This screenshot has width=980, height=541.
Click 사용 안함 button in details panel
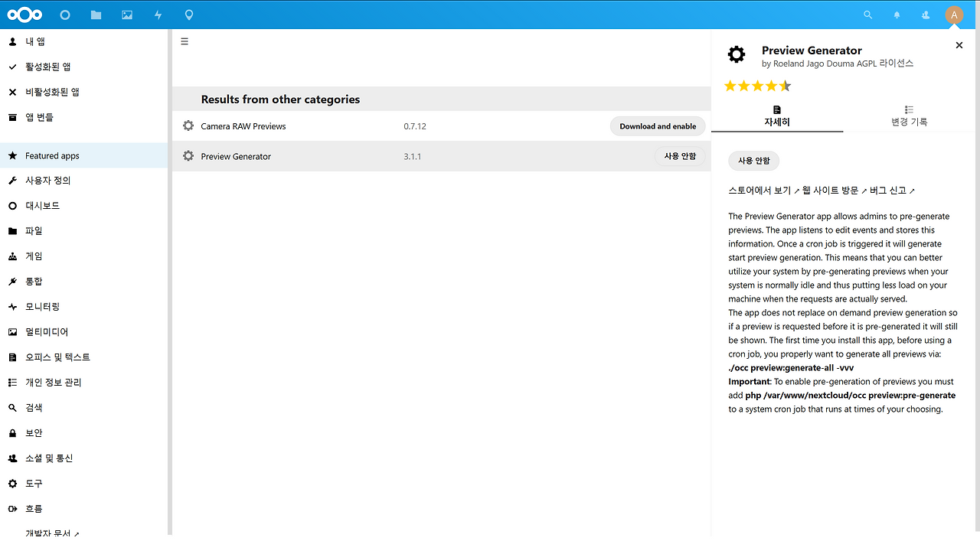[x=754, y=161]
